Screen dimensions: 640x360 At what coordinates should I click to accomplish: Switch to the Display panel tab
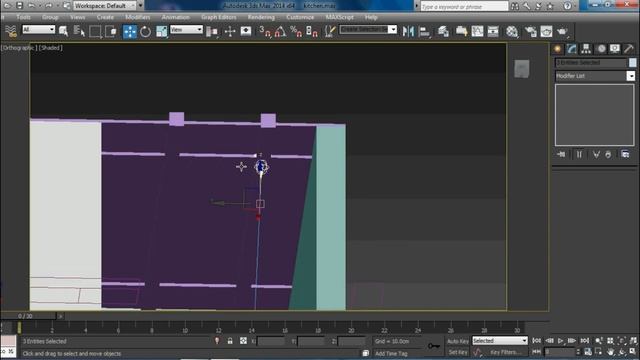pyautogui.click(x=615, y=49)
